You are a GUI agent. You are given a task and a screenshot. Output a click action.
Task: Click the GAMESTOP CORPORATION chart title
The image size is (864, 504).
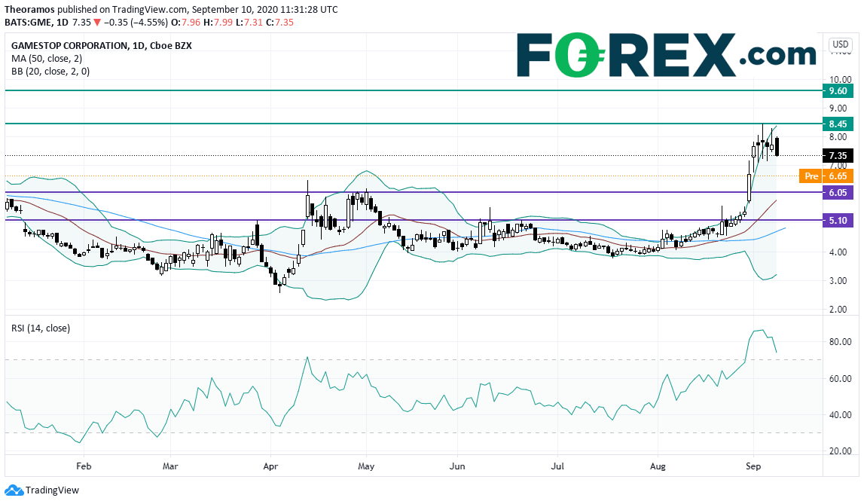click(69, 46)
